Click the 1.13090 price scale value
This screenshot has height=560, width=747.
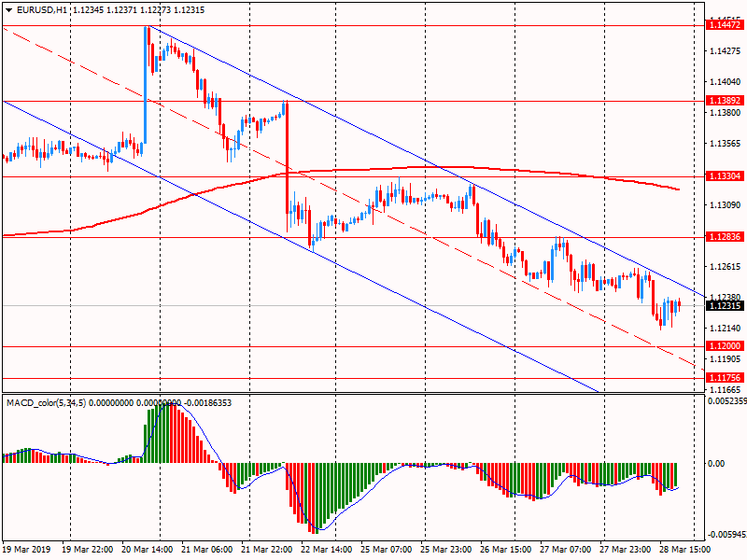pyautogui.click(x=726, y=204)
